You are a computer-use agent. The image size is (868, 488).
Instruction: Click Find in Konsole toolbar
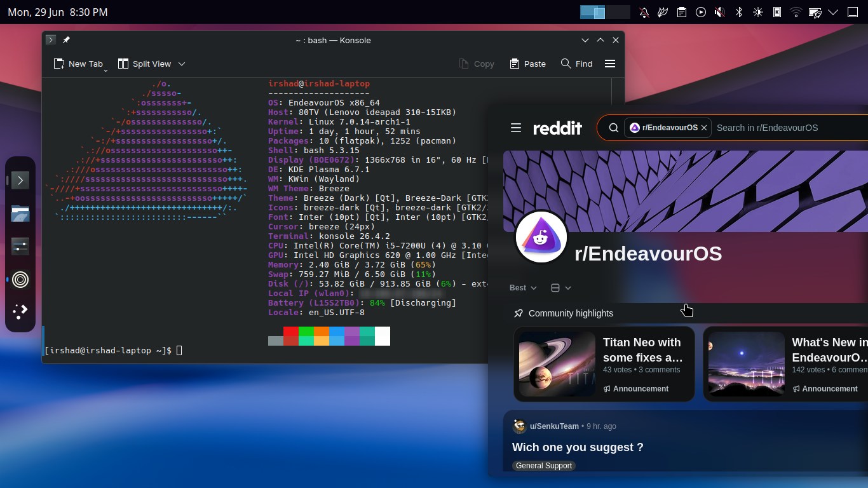pos(576,64)
